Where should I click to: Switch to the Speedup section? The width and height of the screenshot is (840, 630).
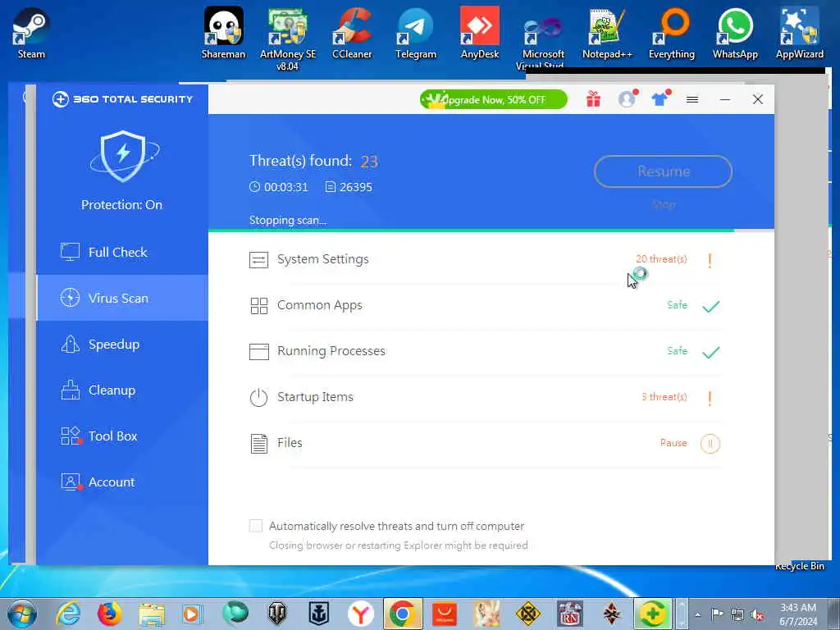(122, 344)
